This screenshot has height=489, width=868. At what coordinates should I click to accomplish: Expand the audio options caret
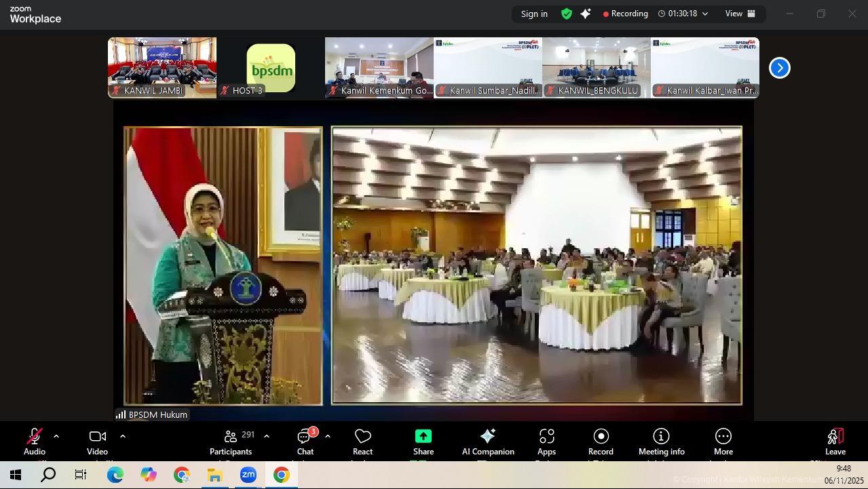click(56, 436)
